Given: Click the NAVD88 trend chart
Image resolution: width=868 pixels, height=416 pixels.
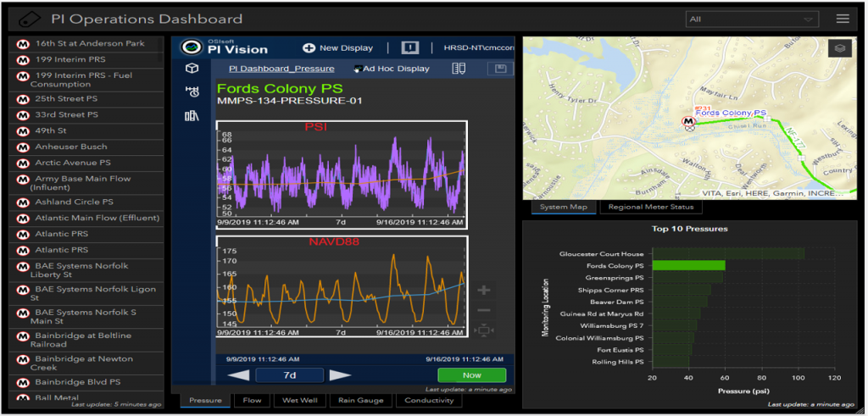Looking at the screenshot, I should [x=342, y=286].
